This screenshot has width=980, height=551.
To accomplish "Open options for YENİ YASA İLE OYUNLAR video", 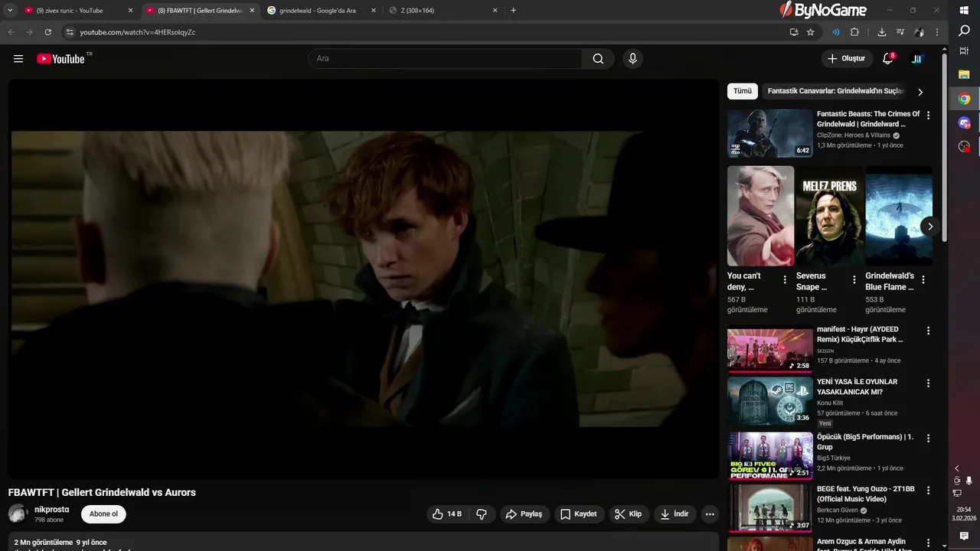I will [x=928, y=383].
